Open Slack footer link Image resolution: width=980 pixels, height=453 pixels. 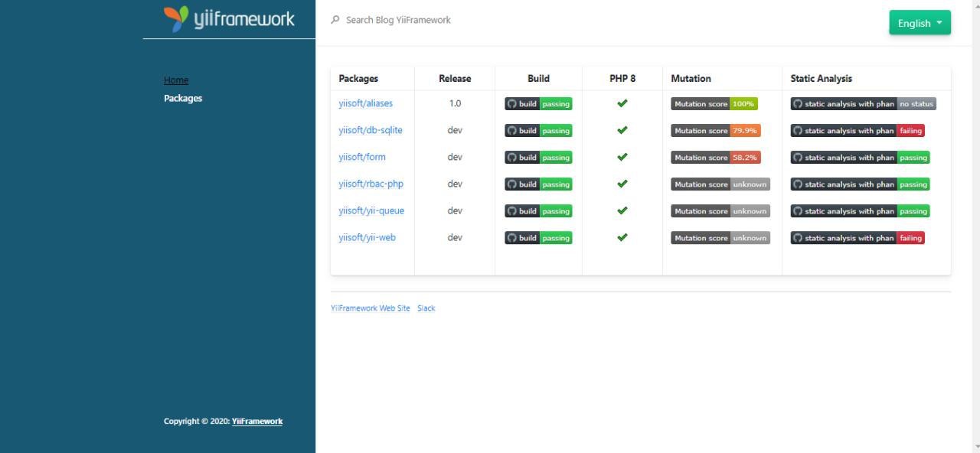426,308
